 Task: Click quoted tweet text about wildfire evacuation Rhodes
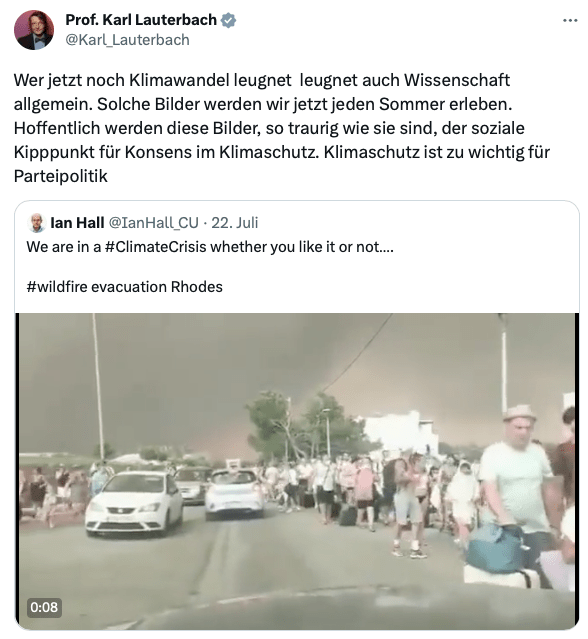click(125, 287)
